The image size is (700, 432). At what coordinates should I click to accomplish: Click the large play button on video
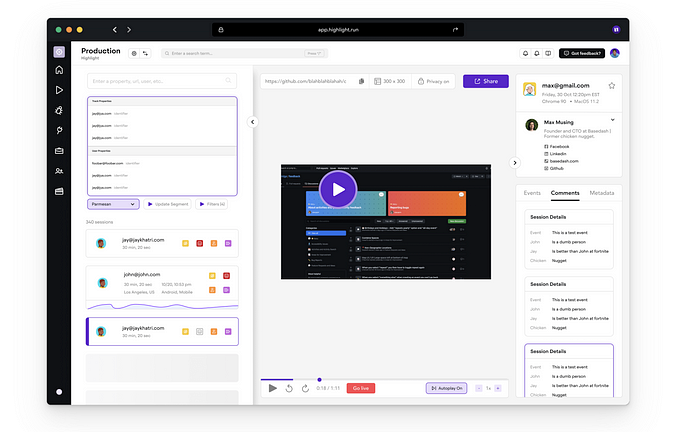338,189
